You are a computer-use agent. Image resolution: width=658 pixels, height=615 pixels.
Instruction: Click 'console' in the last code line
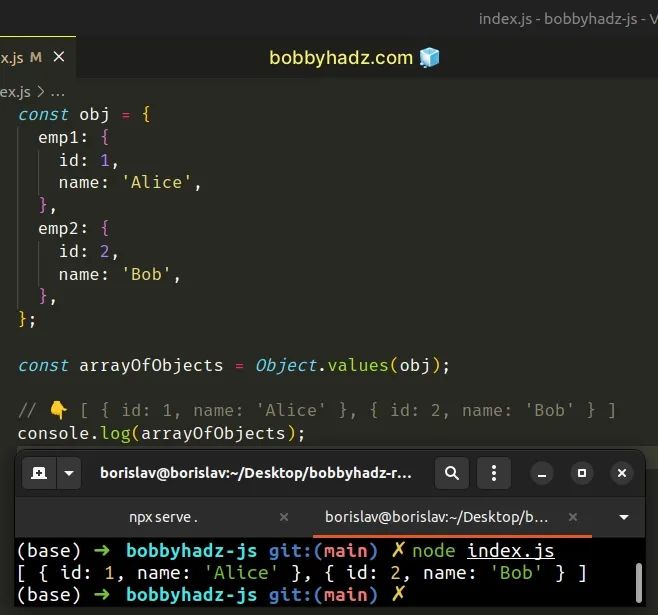click(53, 433)
